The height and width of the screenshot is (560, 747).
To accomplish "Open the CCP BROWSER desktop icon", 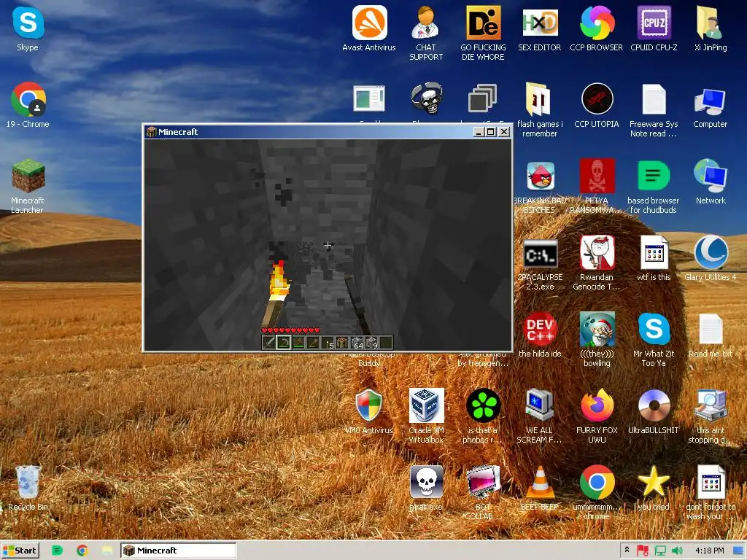I will [597, 28].
